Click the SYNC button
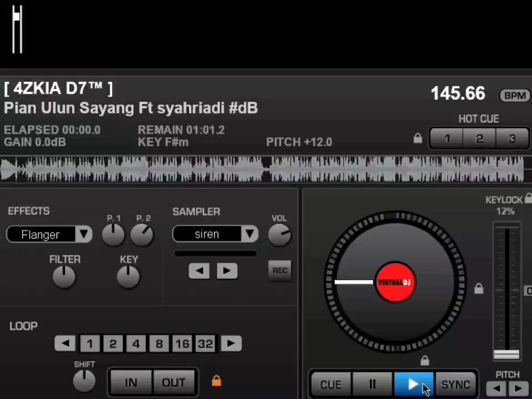The height and width of the screenshot is (399, 532). 456,384
